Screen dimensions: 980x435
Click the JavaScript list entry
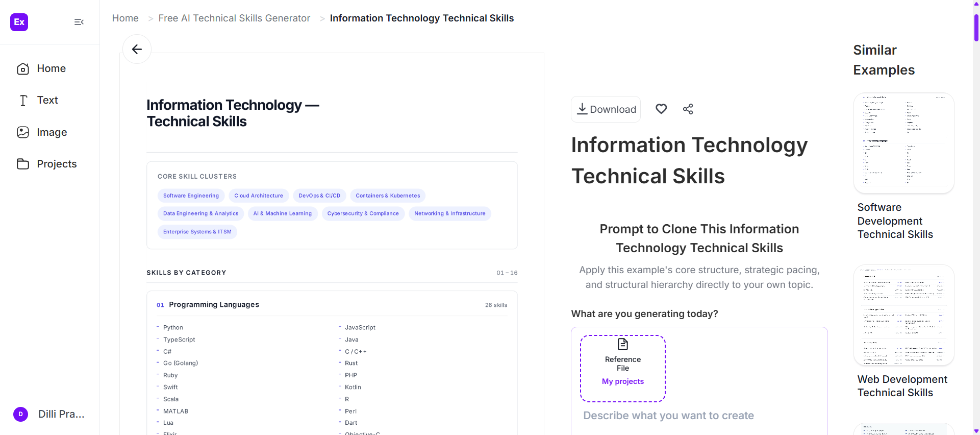coord(360,328)
